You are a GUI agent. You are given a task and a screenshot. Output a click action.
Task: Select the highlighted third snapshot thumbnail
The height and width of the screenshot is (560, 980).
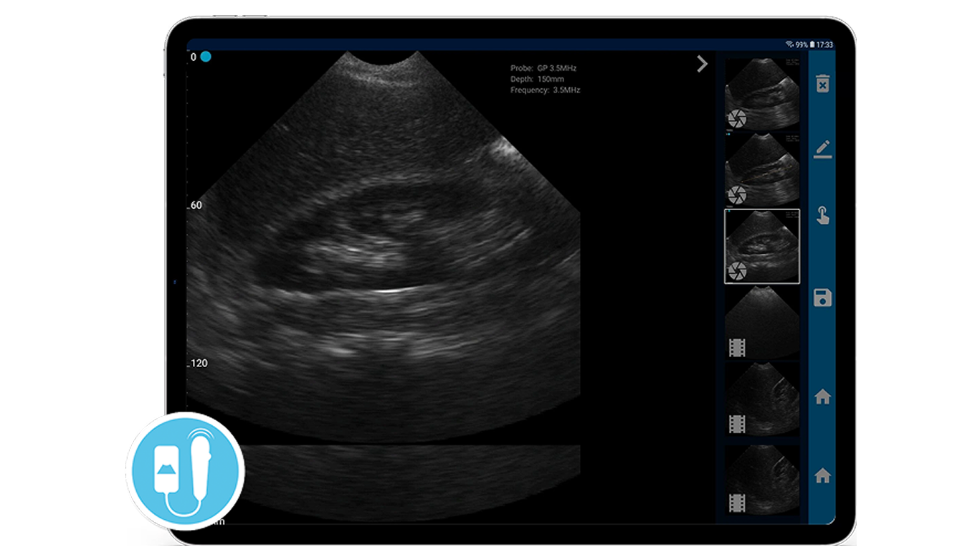(x=761, y=246)
